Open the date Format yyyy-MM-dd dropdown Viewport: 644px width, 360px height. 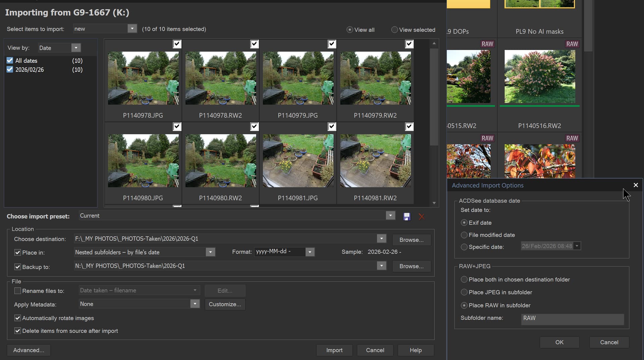310,252
